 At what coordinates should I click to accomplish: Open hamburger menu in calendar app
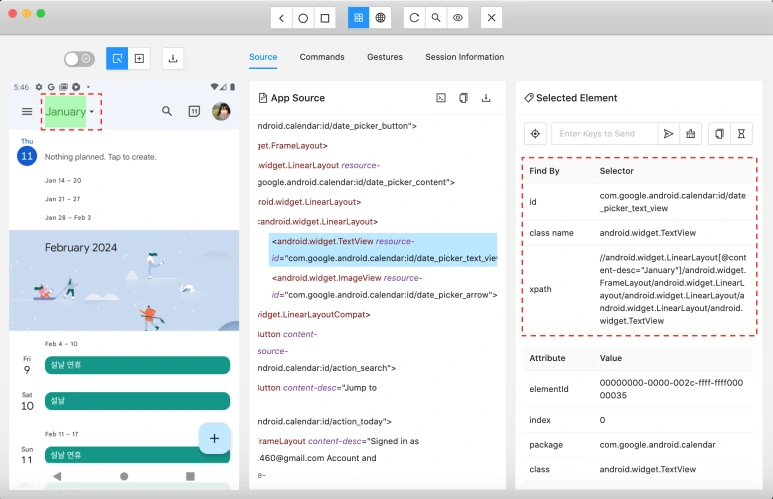(x=27, y=111)
